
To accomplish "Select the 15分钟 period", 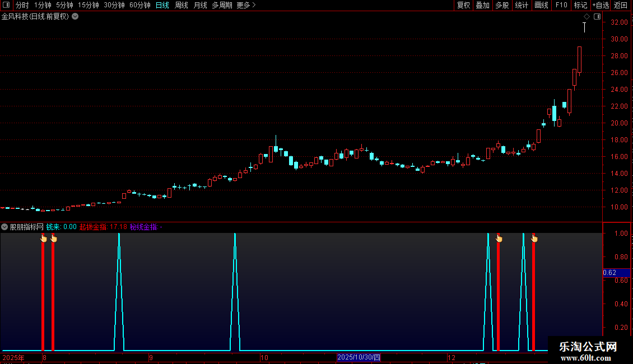I will (x=89, y=5).
